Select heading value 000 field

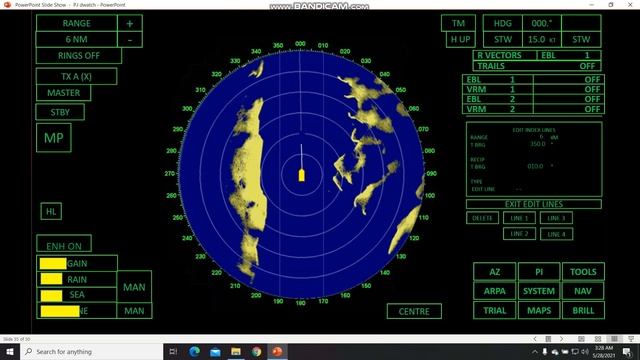[542, 23]
